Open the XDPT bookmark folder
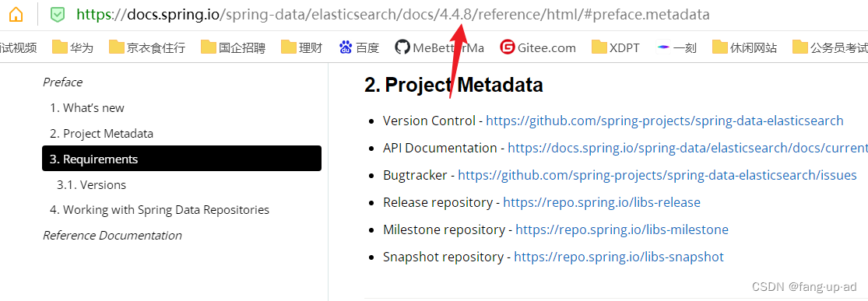 (x=616, y=47)
